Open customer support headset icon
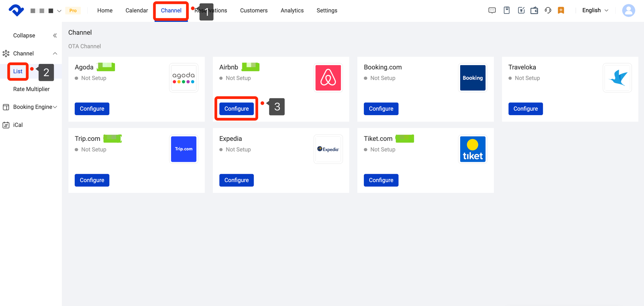 [x=548, y=10]
